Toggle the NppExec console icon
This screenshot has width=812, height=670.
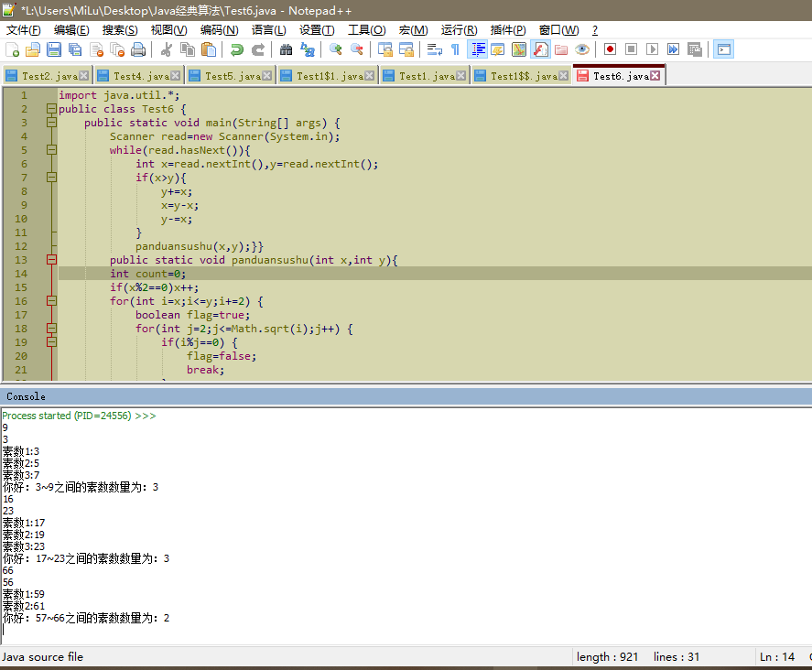pyautogui.click(x=723, y=49)
